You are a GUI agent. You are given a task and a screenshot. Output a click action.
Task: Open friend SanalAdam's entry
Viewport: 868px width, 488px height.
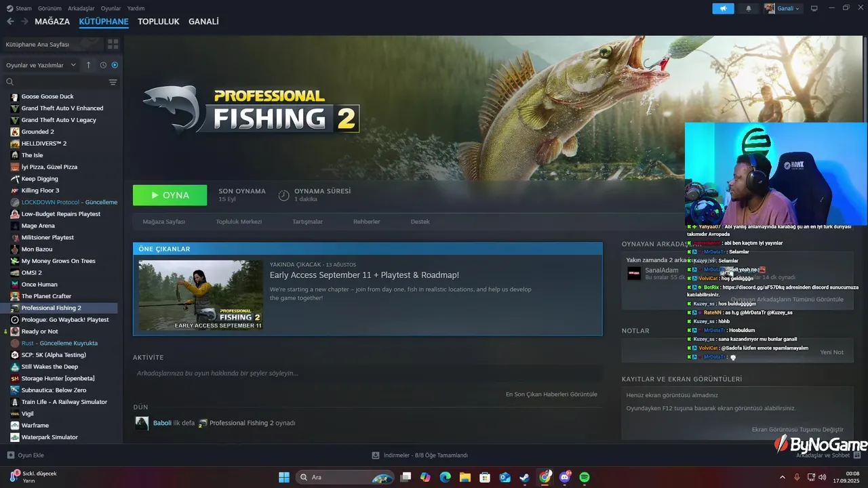pos(662,271)
